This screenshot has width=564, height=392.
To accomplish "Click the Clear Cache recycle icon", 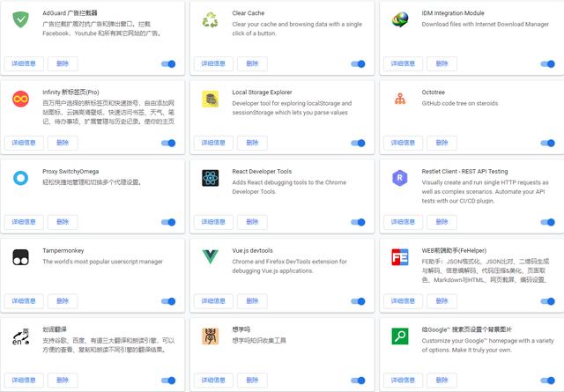I will tap(210, 19).
